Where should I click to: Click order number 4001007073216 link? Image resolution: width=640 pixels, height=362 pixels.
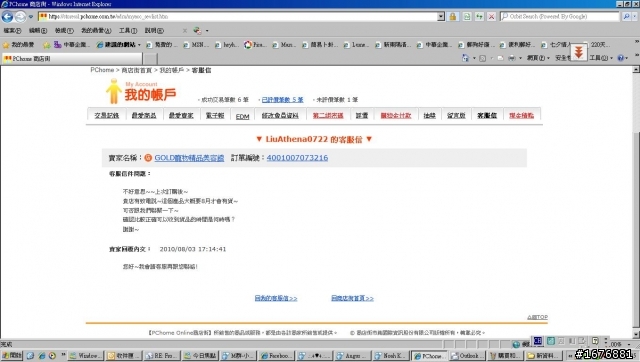click(x=297, y=158)
